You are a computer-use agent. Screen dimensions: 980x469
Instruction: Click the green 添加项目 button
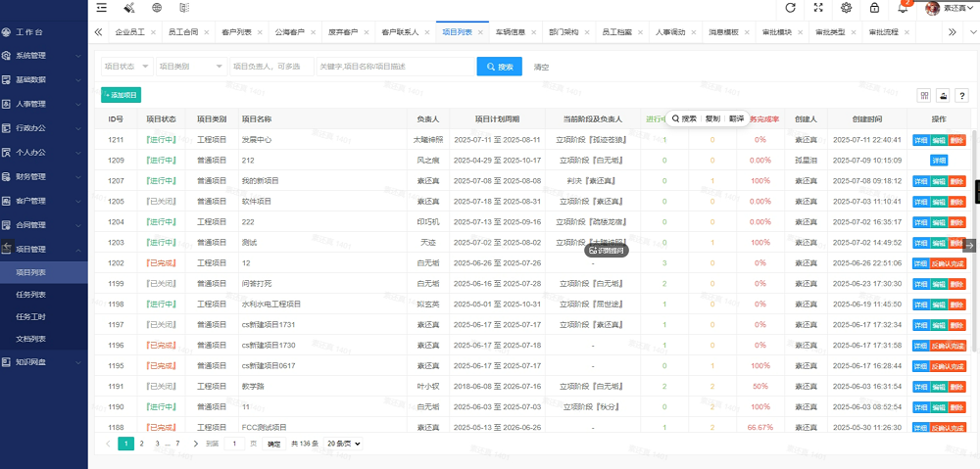click(x=122, y=95)
